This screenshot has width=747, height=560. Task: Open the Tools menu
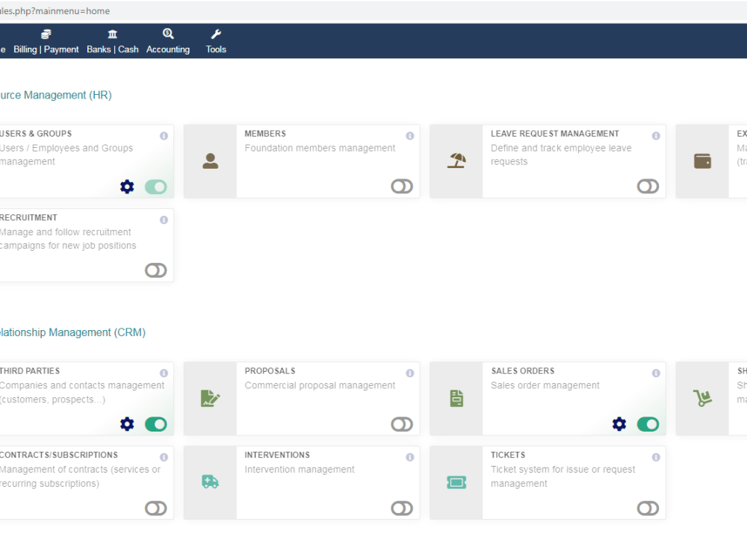click(216, 40)
